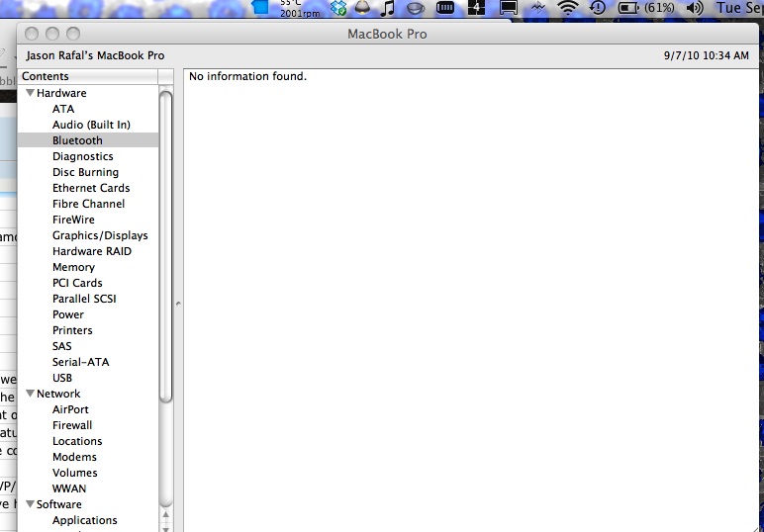Show Memory information

pyautogui.click(x=73, y=267)
